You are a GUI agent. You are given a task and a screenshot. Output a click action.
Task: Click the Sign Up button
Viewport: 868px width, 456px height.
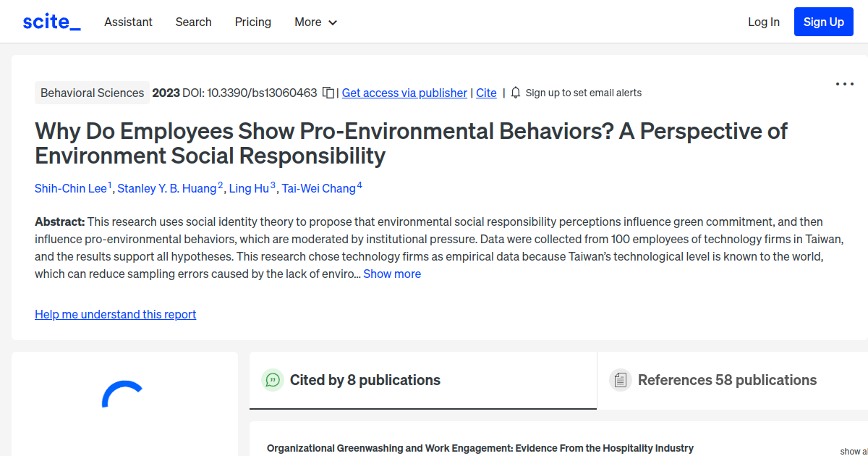823,21
